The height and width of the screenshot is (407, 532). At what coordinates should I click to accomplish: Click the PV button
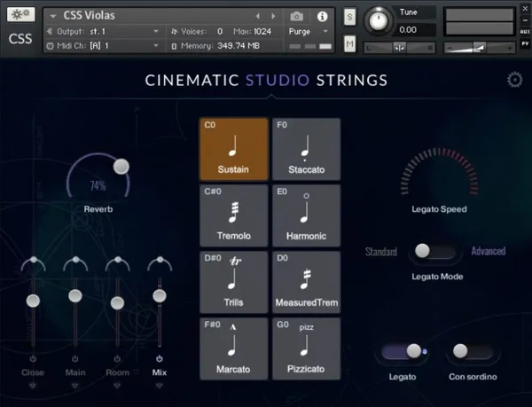coord(525,43)
